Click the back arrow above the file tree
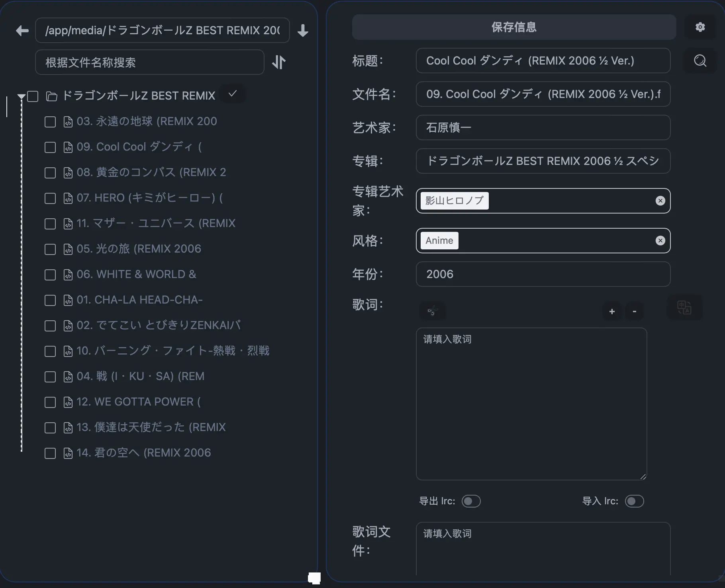Image resolution: width=725 pixels, height=588 pixels. 22,30
